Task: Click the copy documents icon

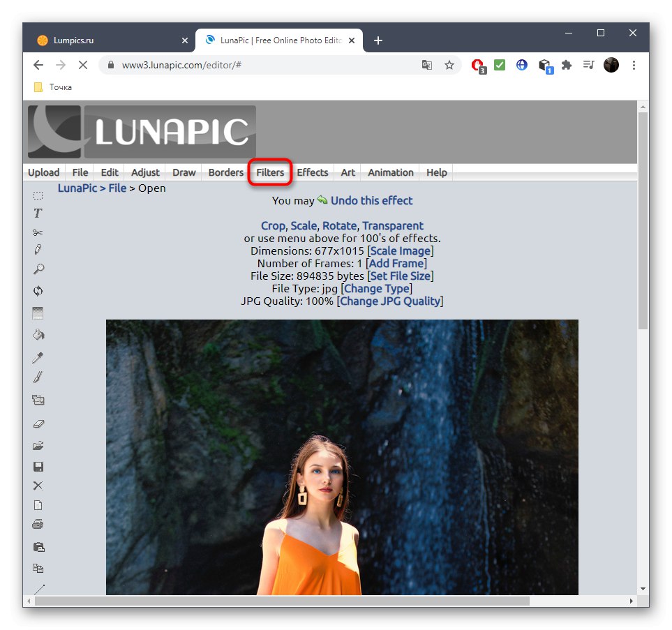Action: click(x=38, y=569)
